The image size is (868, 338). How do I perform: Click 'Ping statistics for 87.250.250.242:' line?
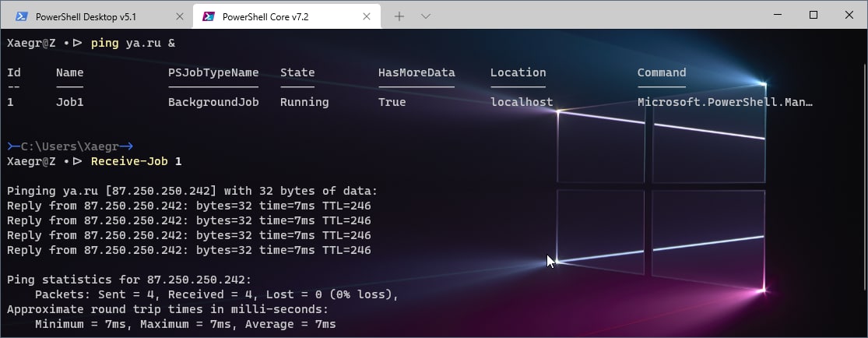click(129, 280)
